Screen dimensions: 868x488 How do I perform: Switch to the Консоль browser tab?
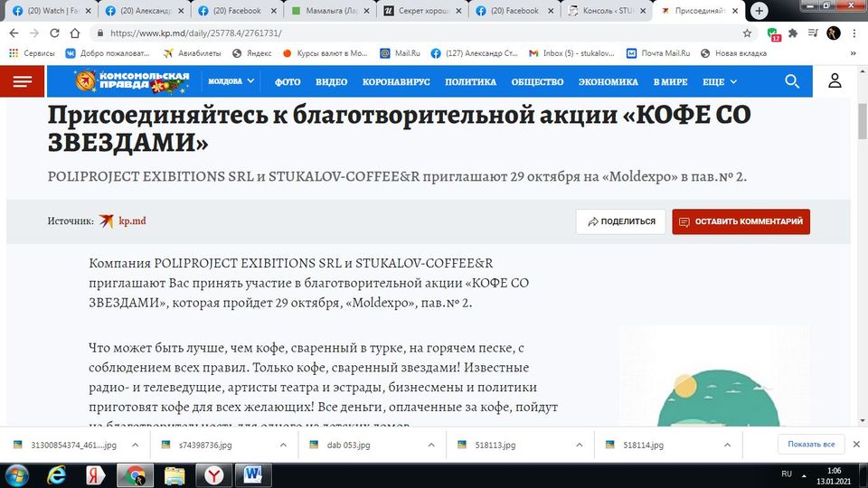pos(606,11)
